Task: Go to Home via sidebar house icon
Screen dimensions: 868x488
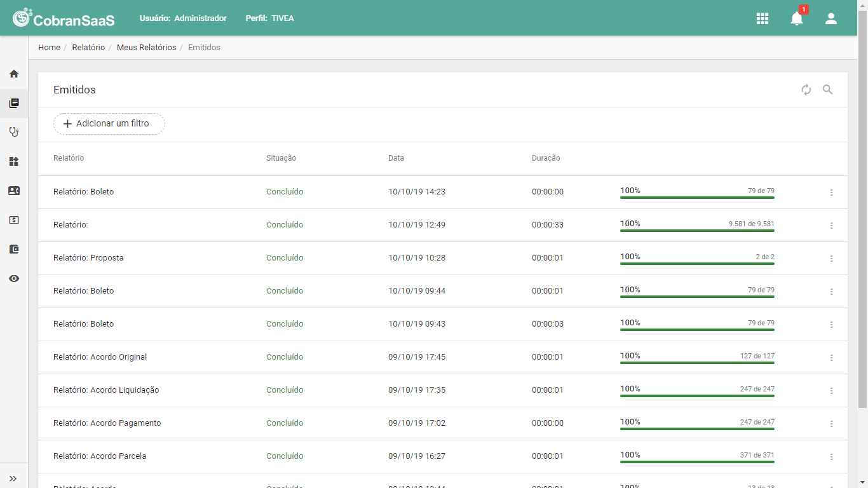Action: click(14, 74)
